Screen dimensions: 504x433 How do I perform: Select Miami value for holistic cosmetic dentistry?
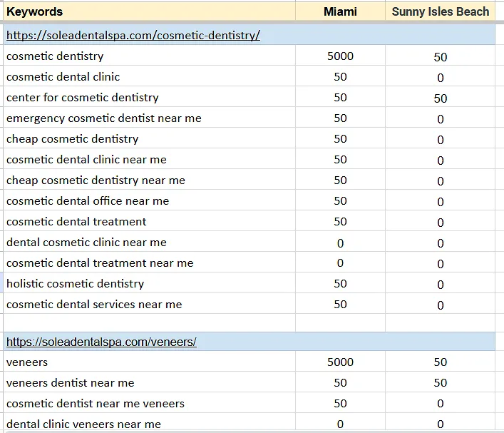point(340,283)
